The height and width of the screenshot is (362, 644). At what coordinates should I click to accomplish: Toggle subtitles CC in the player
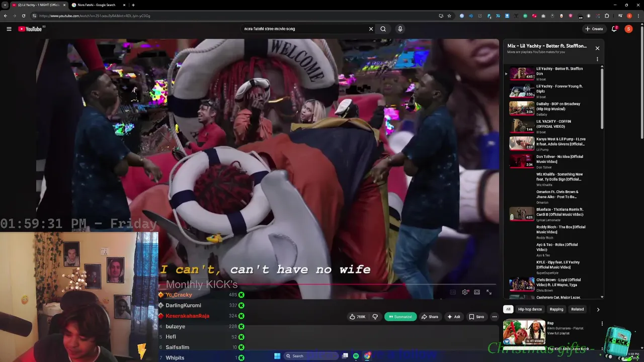(x=453, y=292)
